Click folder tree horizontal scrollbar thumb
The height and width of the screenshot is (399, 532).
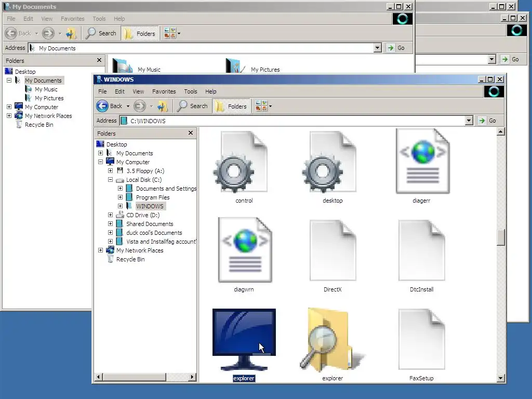click(135, 377)
